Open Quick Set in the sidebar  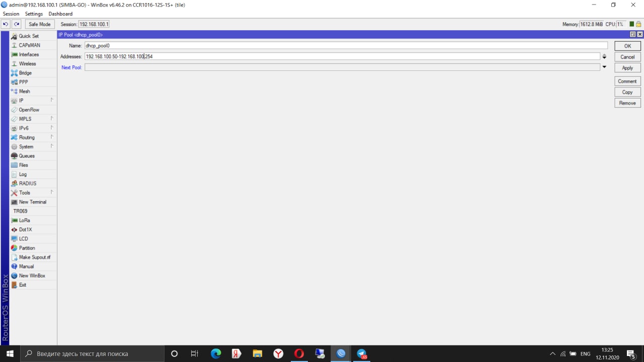click(x=33, y=36)
